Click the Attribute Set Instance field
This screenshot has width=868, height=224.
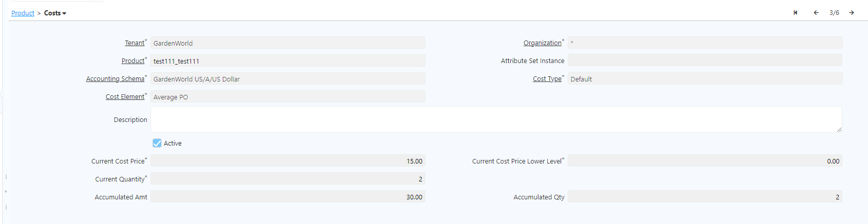click(705, 60)
